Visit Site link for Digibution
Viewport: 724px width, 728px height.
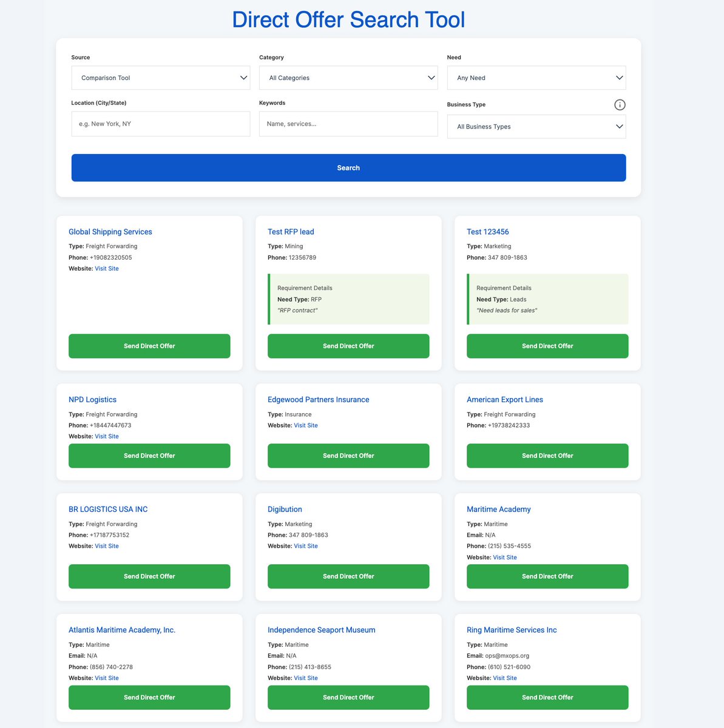click(x=306, y=546)
